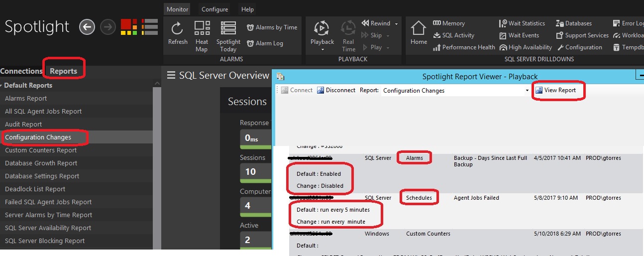The height and width of the screenshot is (256, 644).
Task: Open the SQL Server Blocking Report
Action: click(76, 241)
